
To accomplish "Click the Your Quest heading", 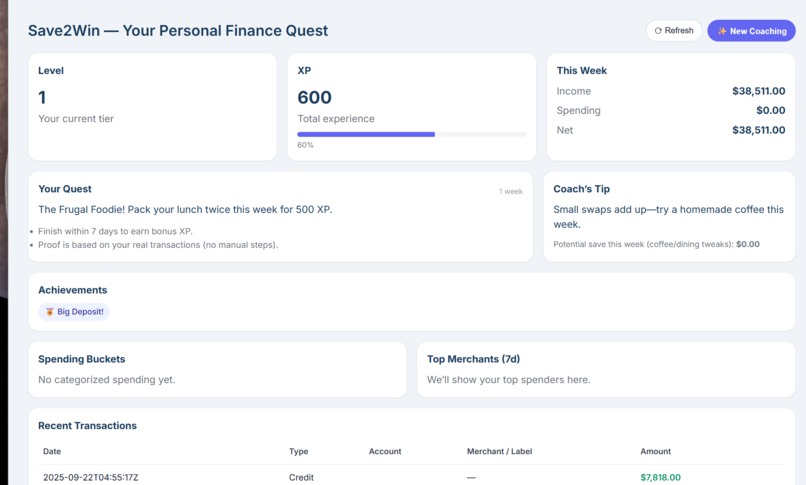I will [x=65, y=189].
